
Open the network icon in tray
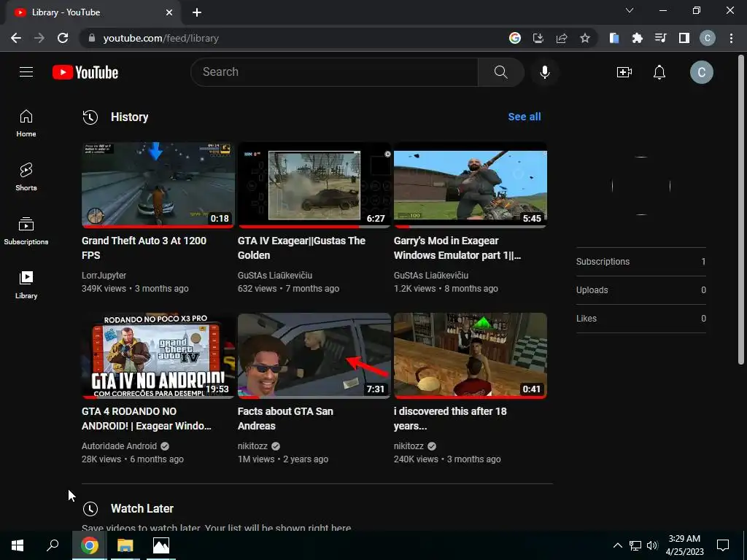coord(635,545)
